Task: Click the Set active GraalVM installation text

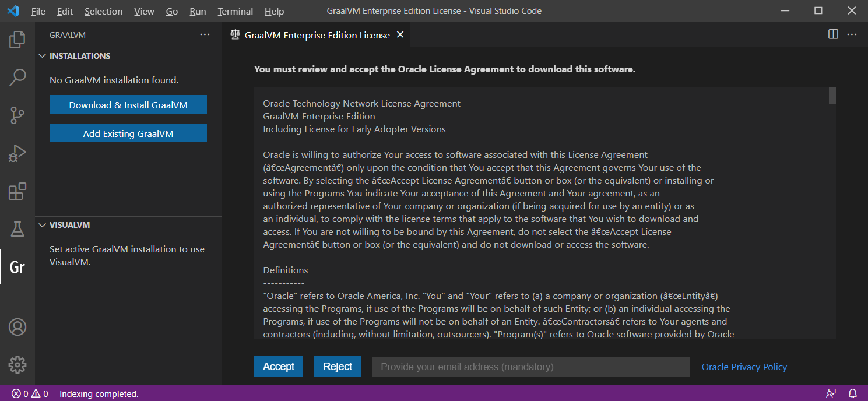Action: (x=127, y=255)
